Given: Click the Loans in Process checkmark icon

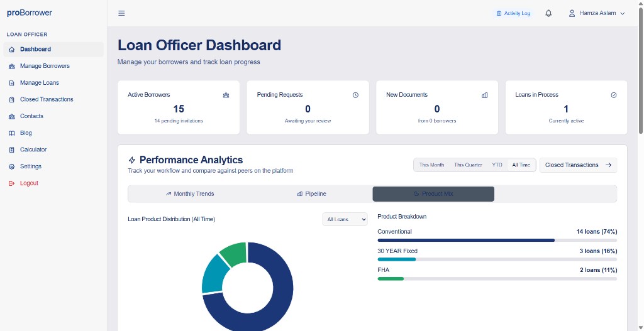Looking at the screenshot, I should 614,95.
